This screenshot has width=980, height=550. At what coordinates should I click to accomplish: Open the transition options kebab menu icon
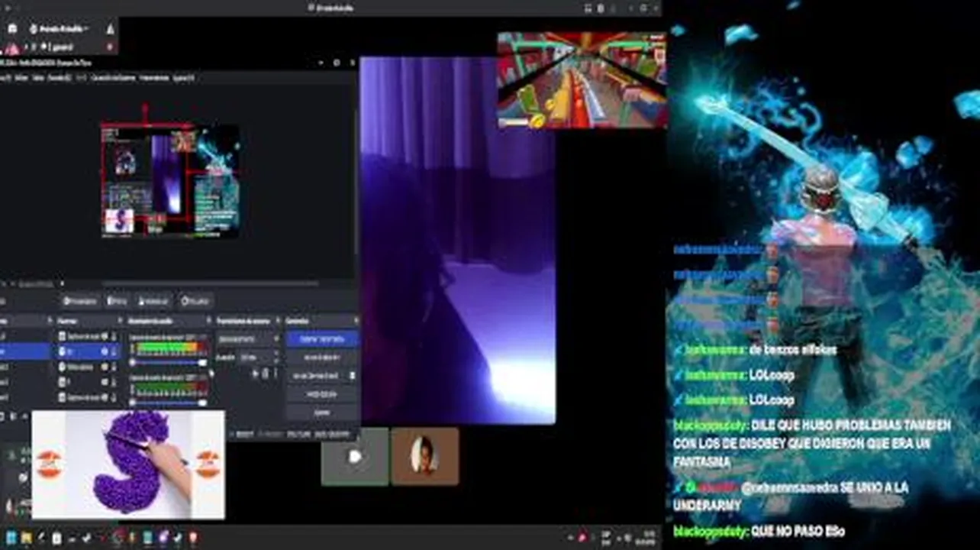coord(276,374)
